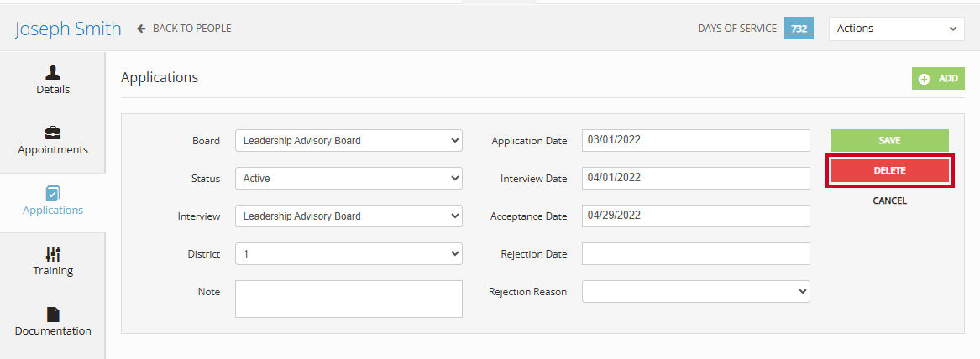The width and height of the screenshot is (980, 359).
Task: Expand the Rejection Reason dropdown
Action: point(695,291)
